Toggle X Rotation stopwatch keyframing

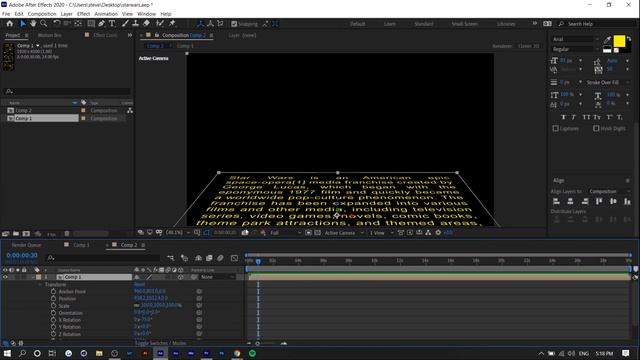pos(53,320)
